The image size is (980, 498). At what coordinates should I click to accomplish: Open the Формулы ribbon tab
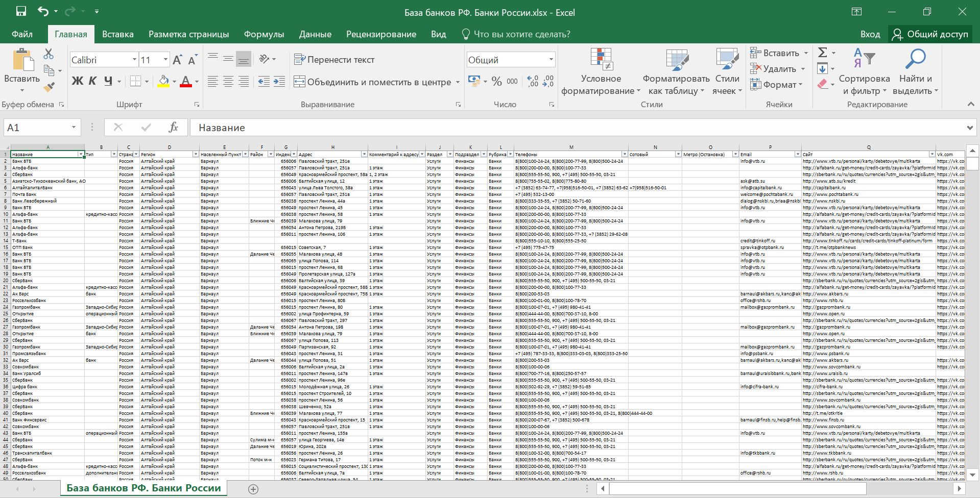(264, 34)
